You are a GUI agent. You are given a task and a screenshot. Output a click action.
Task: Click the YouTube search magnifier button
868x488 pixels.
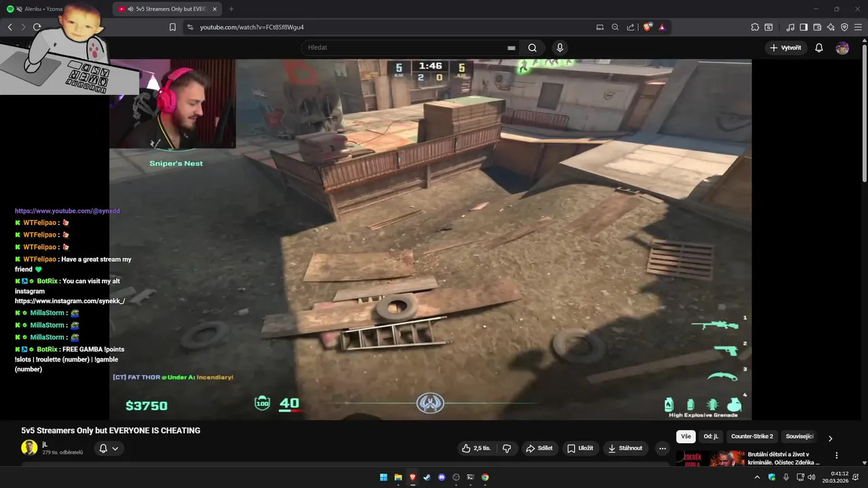(532, 47)
